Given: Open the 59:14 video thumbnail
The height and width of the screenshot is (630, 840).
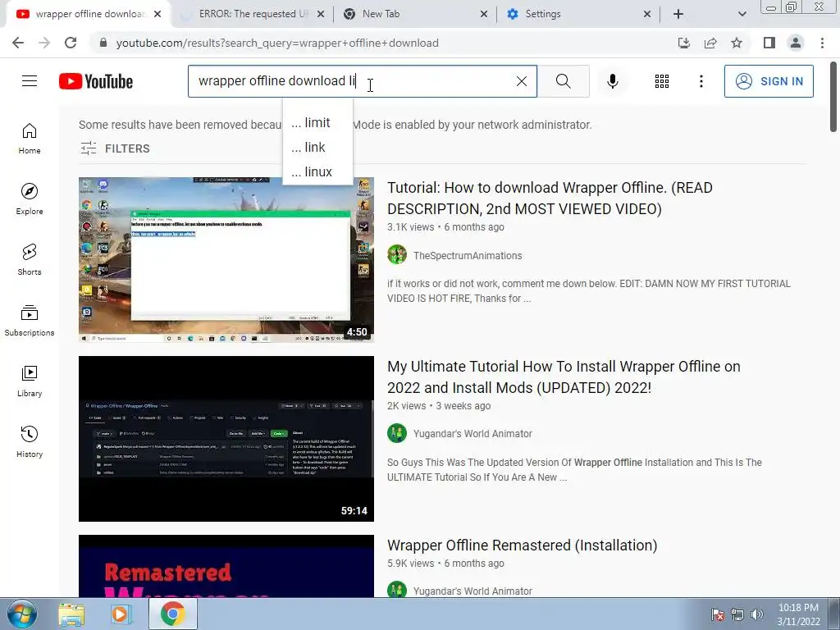Looking at the screenshot, I should [226, 439].
